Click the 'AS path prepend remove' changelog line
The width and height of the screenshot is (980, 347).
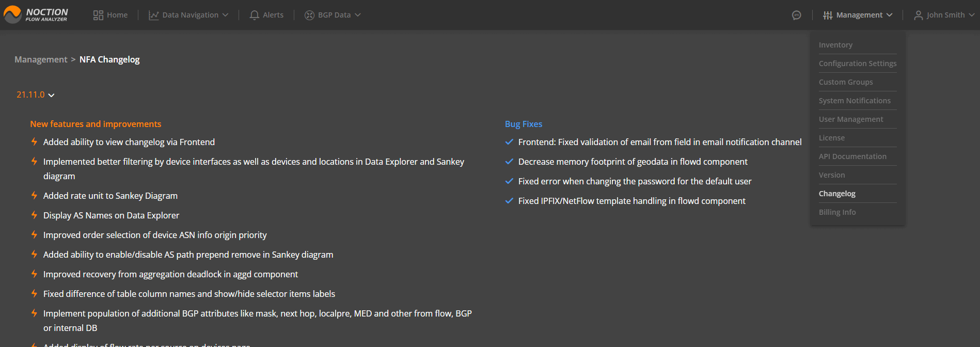[x=188, y=255]
